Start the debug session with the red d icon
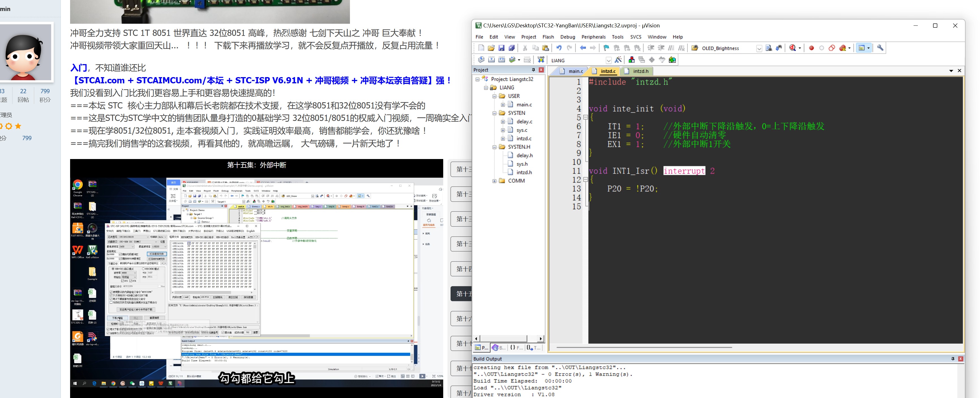980x398 pixels. (x=792, y=48)
